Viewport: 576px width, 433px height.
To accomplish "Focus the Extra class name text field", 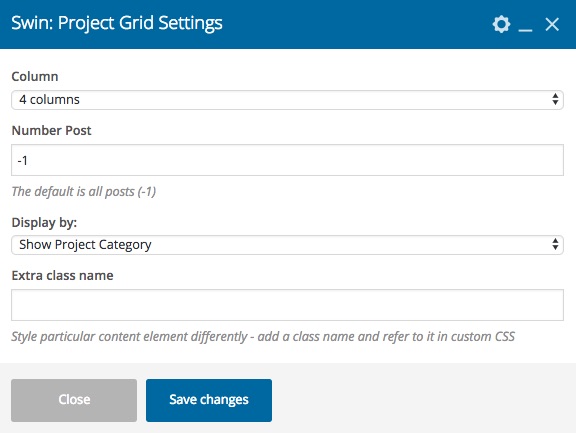I will pyautogui.click(x=287, y=305).
